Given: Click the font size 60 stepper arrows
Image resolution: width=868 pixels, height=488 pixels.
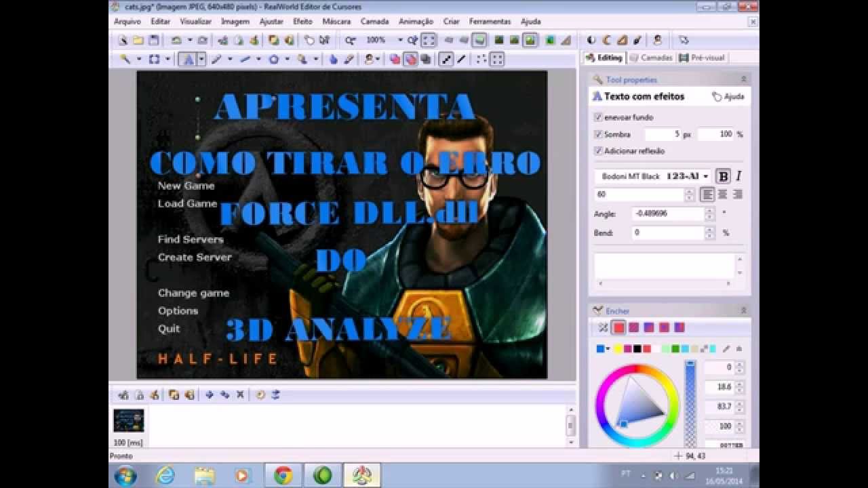Looking at the screenshot, I should [x=690, y=195].
